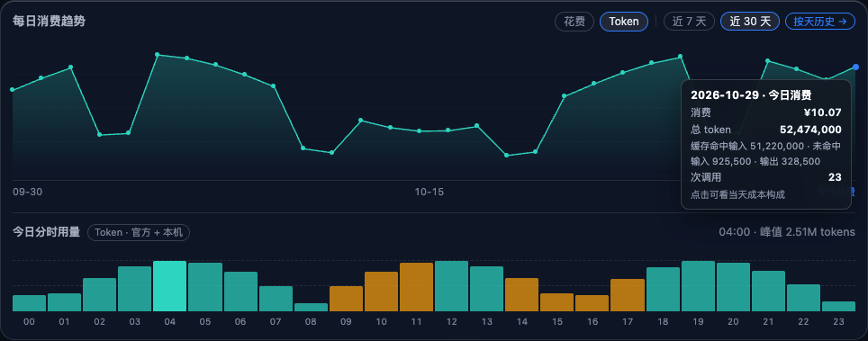Select the highlighted 04 peak hour bar
The image size is (868, 341).
170,285
